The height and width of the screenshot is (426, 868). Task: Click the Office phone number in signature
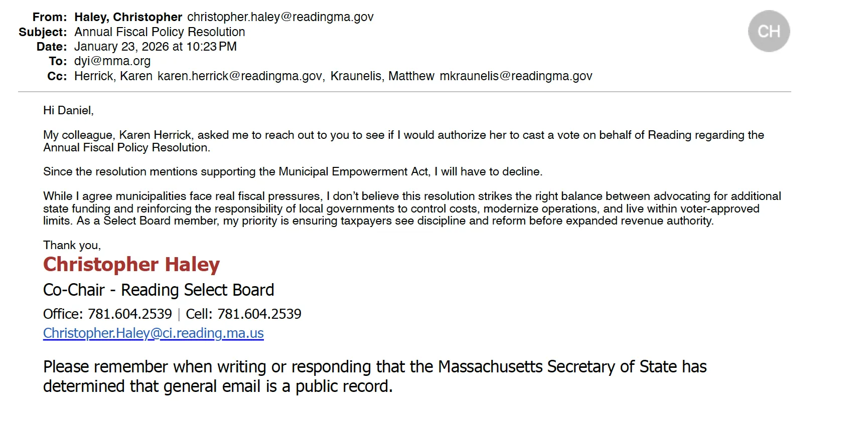[129, 314]
